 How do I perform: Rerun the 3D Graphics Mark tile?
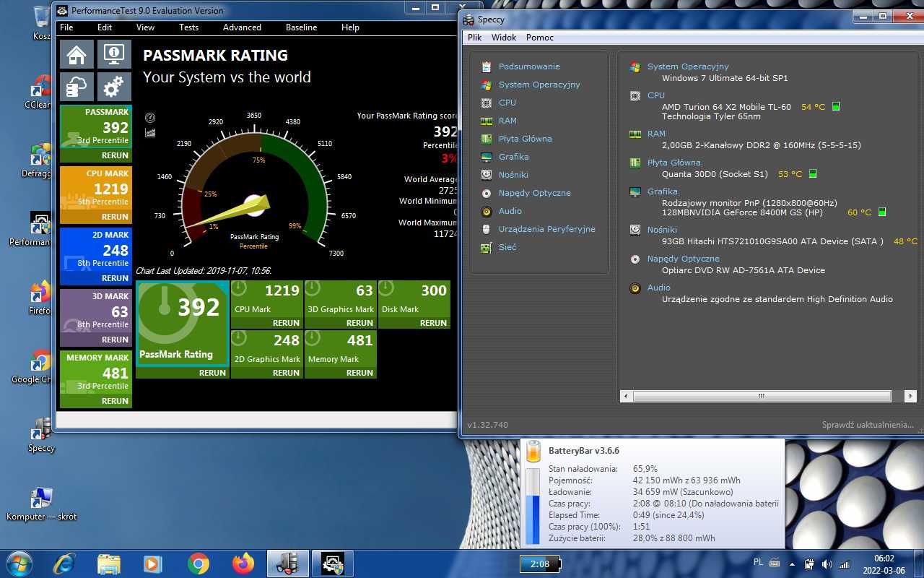359,323
